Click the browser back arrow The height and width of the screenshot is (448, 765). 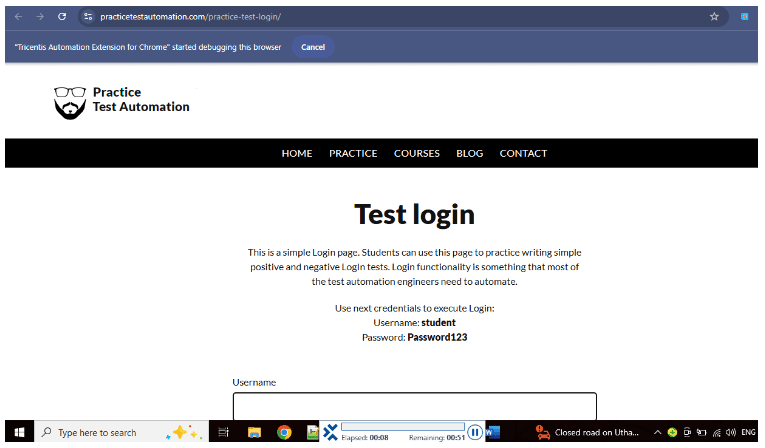click(17, 17)
